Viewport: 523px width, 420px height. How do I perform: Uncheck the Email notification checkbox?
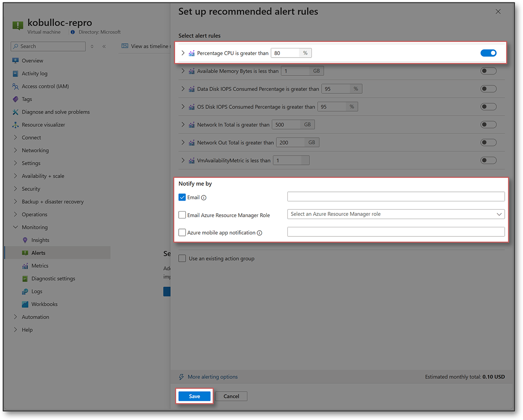[x=182, y=197]
